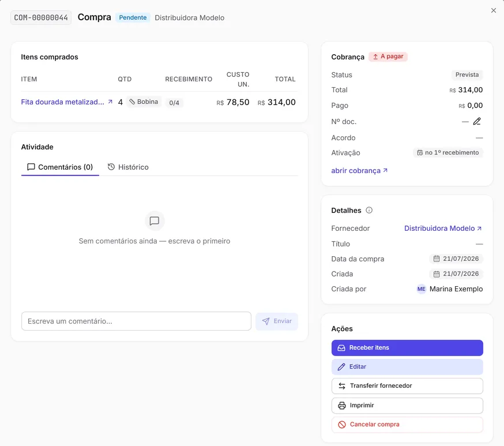The image size is (504, 446).
Task: Open the Distribuidora Modelo supplier link
Action: [x=443, y=228]
